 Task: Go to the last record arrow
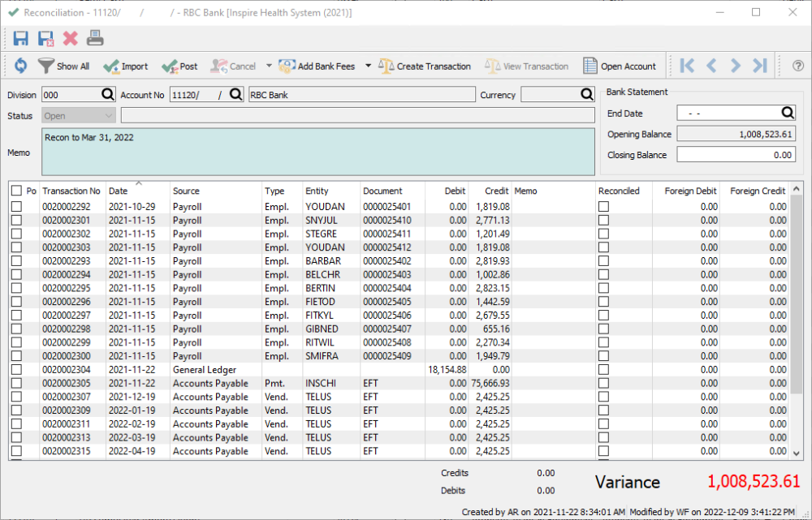coord(760,67)
